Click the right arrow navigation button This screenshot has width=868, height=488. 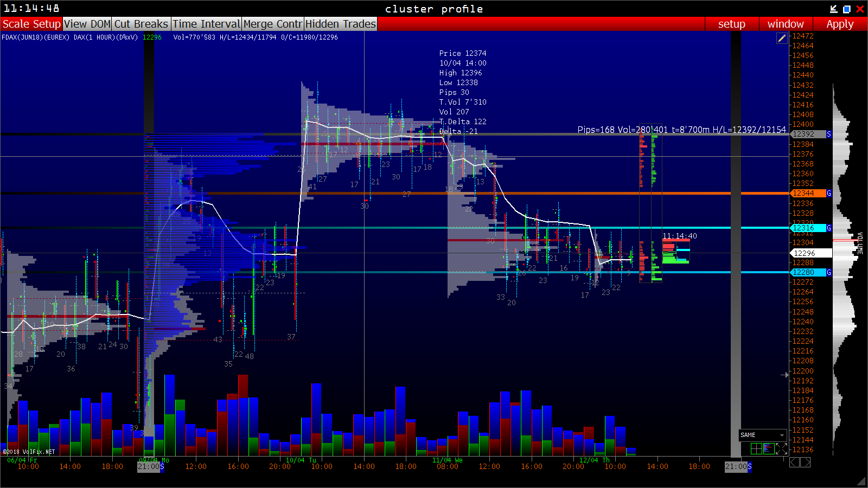pyautogui.click(x=806, y=462)
